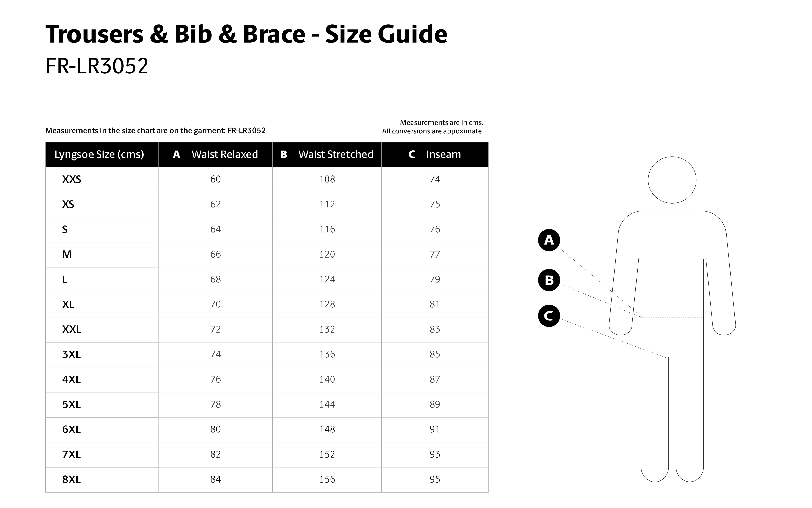Click the waist relaxed value 70 for XL
Viewport: 812px width, 508px height.
216,304
